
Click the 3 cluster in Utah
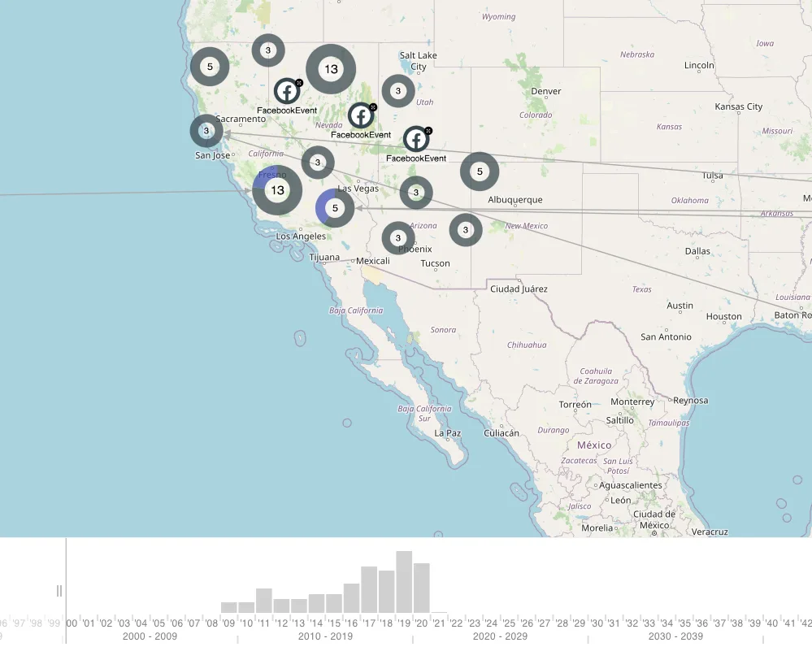tap(398, 91)
